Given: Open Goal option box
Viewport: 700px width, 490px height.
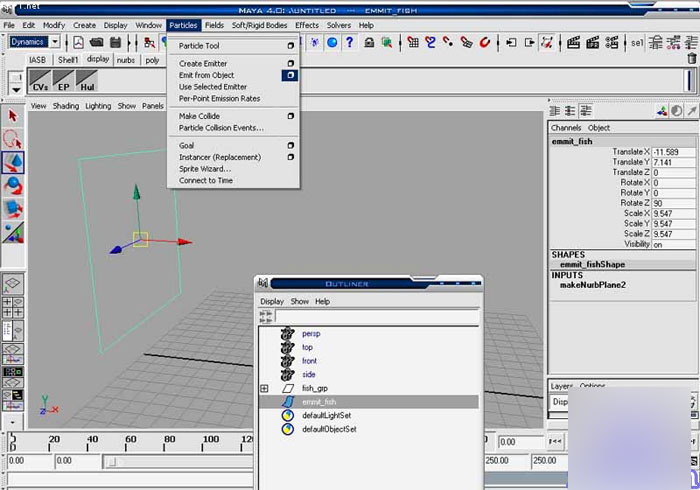Looking at the screenshot, I should (x=291, y=145).
